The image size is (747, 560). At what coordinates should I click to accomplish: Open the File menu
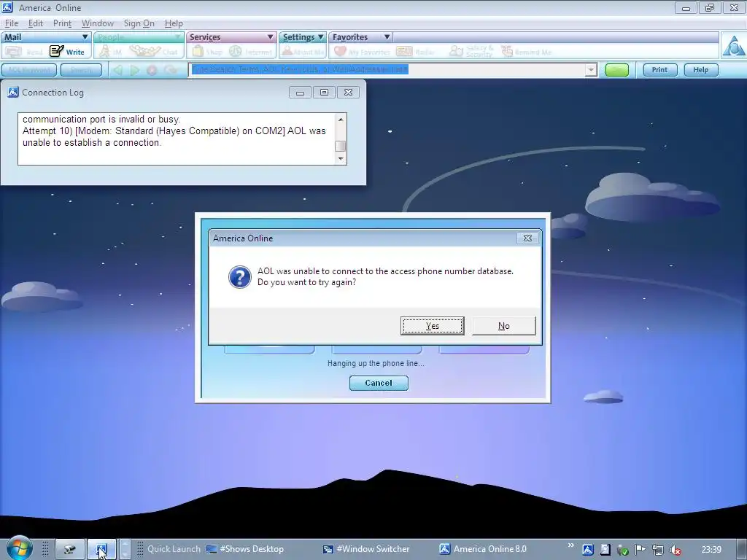tap(12, 23)
